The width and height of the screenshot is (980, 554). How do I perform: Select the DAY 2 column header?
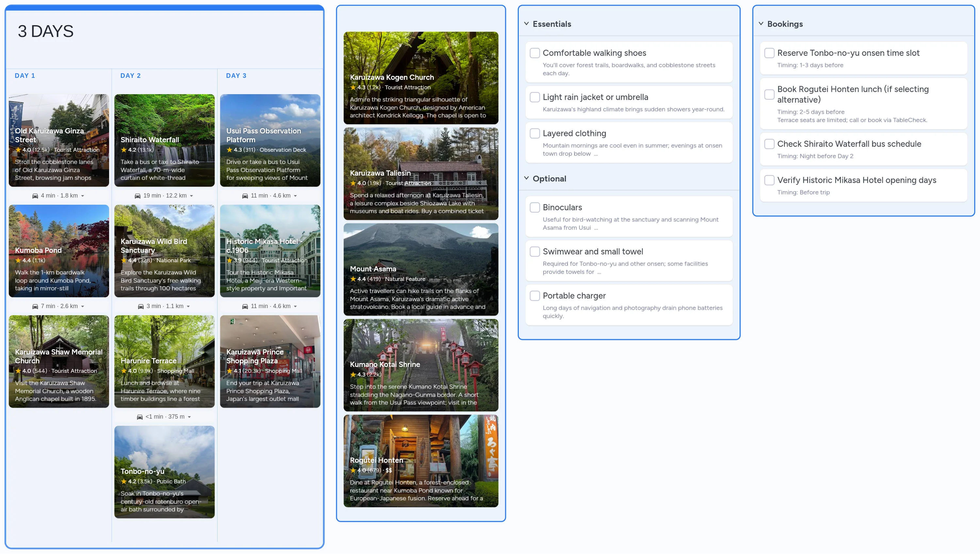(x=130, y=76)
